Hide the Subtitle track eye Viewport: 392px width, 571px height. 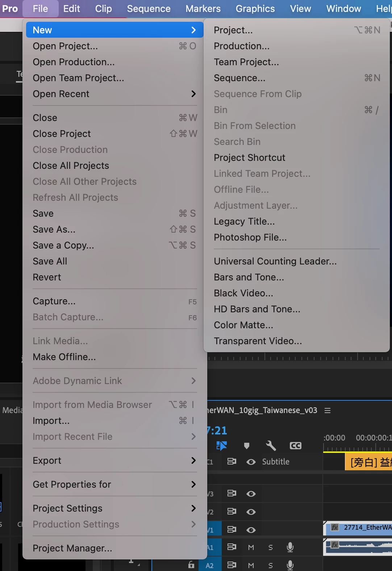pyautogui.click(x=251, y=462)
